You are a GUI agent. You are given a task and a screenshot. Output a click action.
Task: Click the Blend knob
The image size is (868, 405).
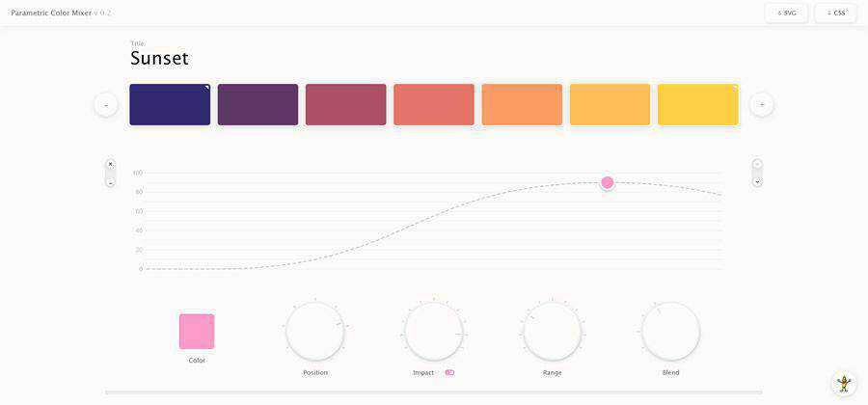670,331
